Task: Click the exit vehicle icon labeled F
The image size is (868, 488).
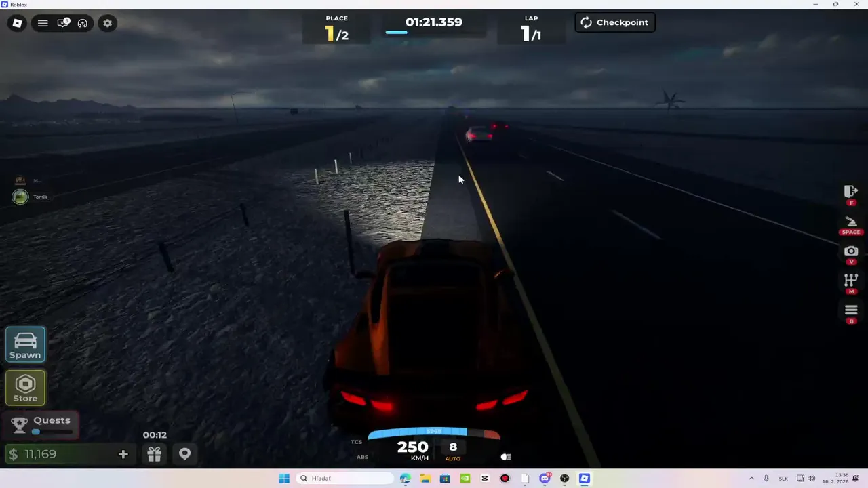Action: [x=851, y=192]
